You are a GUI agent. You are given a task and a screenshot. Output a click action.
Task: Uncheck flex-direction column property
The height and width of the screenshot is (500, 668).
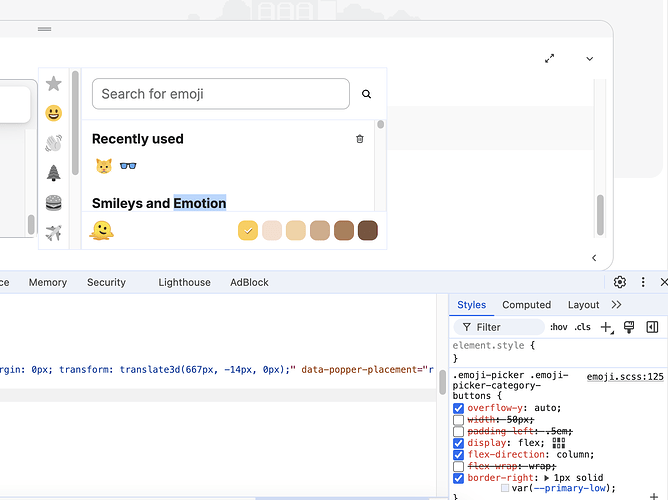pos(458,454)
